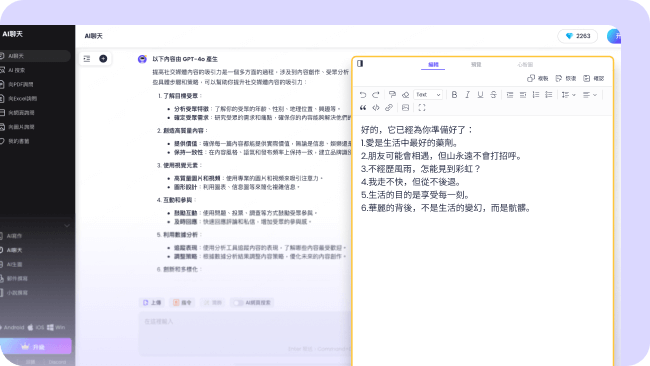Click the export button in editor header
The height and width of the screenshot is (366, 650).
coord(566,78)
